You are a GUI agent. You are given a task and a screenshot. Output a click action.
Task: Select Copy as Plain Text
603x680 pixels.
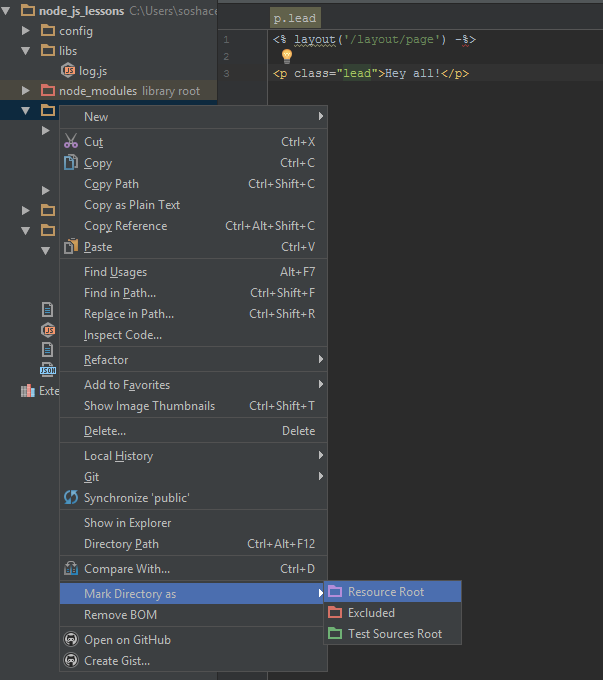[x=193, y=205]
